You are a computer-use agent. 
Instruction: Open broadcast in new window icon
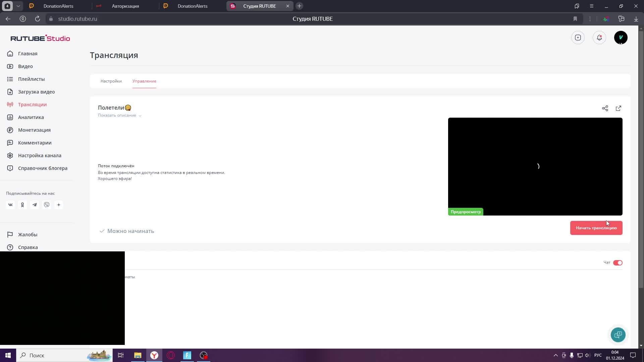point(618,108)
